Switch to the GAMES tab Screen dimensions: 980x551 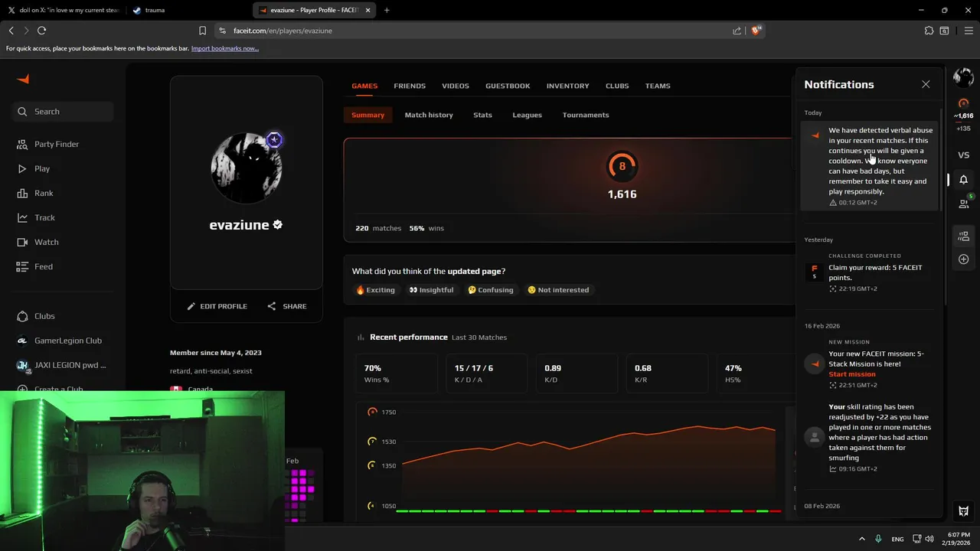pyautogui.click(x=364, y=86)
